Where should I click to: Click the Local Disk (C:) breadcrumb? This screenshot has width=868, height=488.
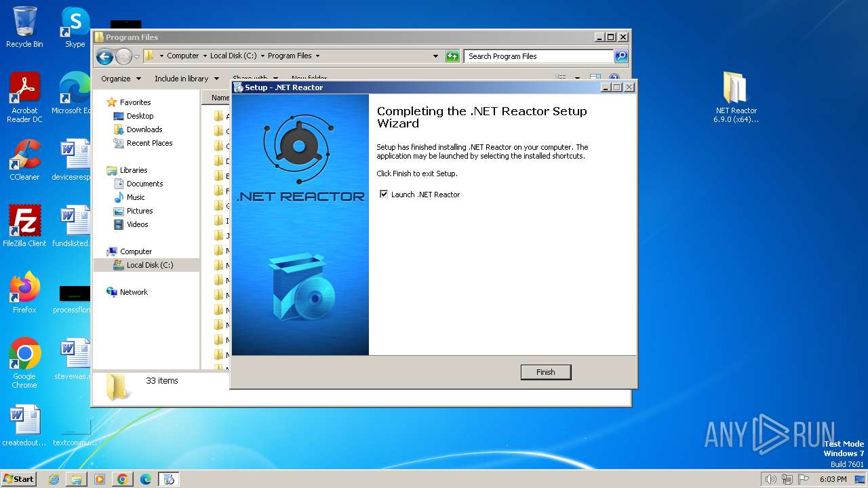click(x=233, y=56)
